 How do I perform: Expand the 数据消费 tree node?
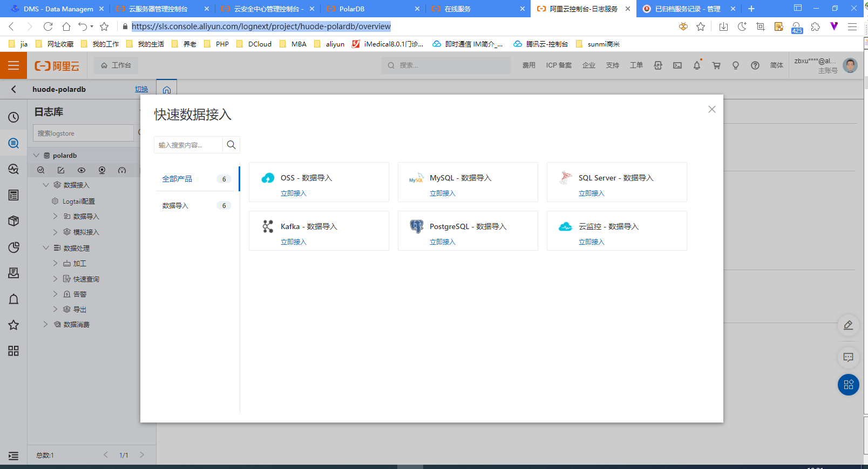pyautogui.click(x=46, y=324)
